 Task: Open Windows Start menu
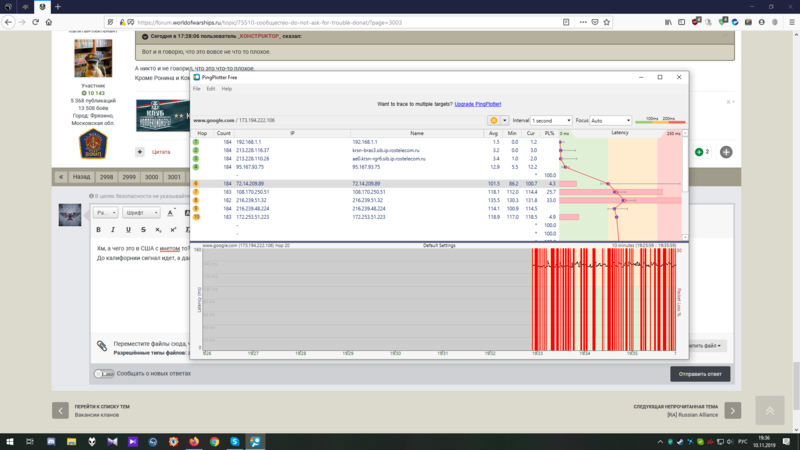9,441
